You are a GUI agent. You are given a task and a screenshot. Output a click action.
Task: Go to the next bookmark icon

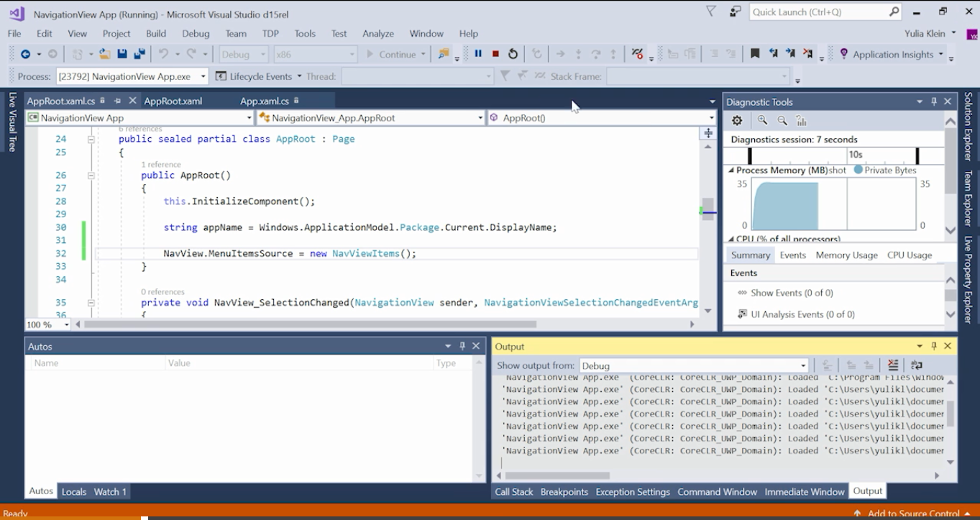(790, 54)
